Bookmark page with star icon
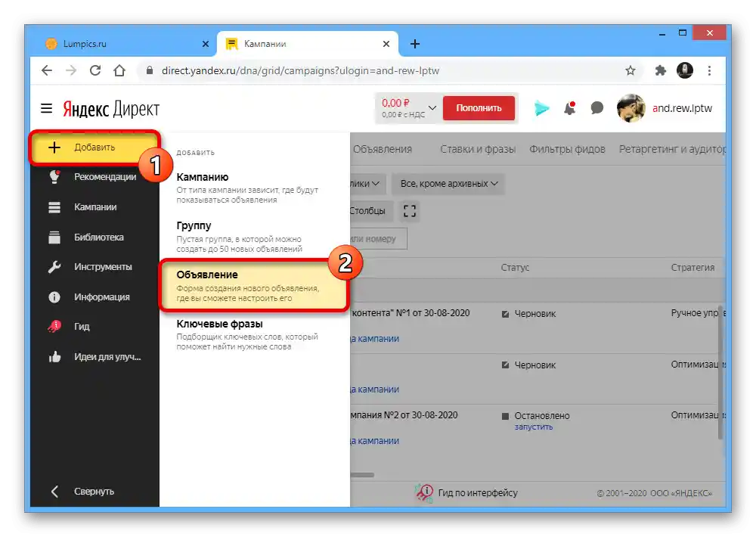This screenshot has width=756, height=537. [x=631, y=70]
